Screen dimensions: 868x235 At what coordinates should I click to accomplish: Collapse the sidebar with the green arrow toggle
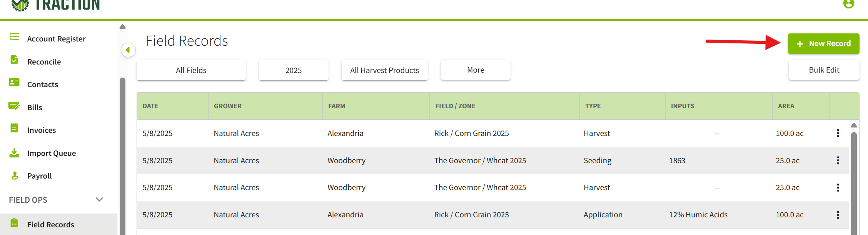[128, 50]
